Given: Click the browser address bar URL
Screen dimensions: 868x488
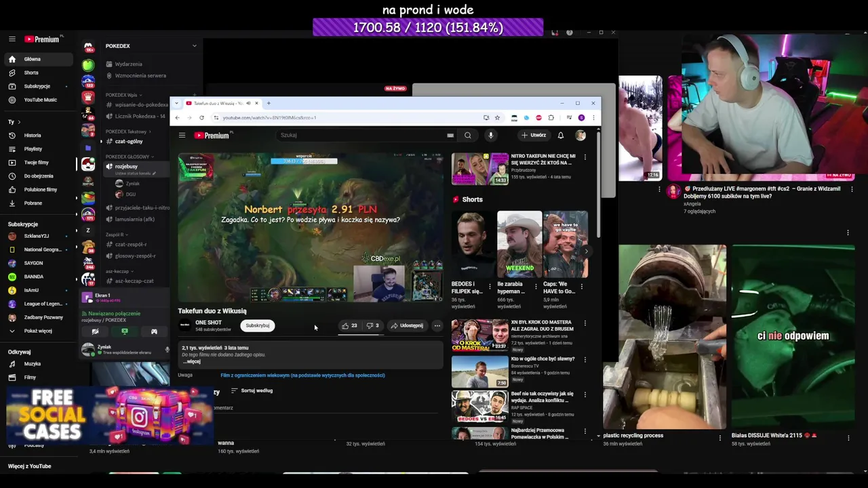Looking at the screenshot, I should click(269, 118).
